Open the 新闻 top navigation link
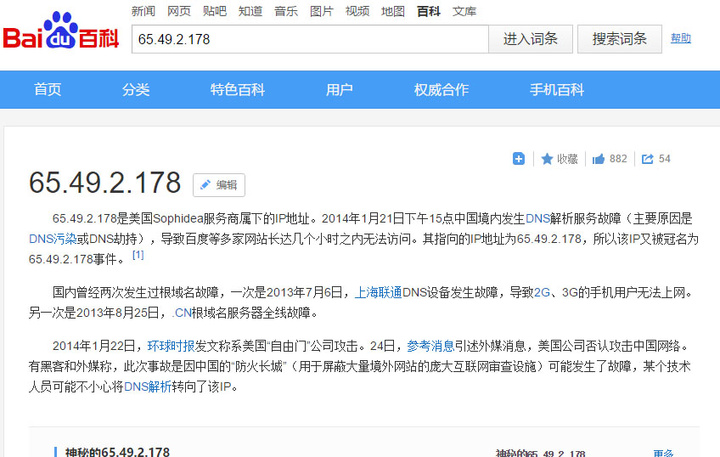 tap(143, 11)
